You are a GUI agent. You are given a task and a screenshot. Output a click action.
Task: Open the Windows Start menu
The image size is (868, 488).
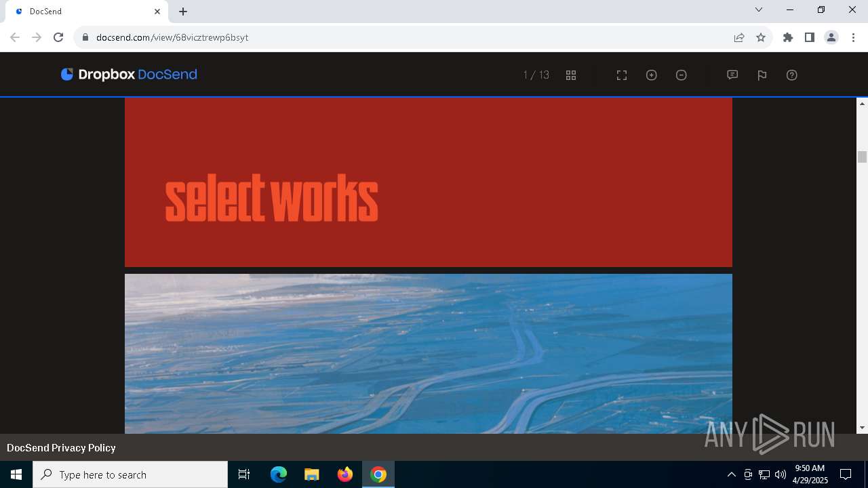point(16,474)
